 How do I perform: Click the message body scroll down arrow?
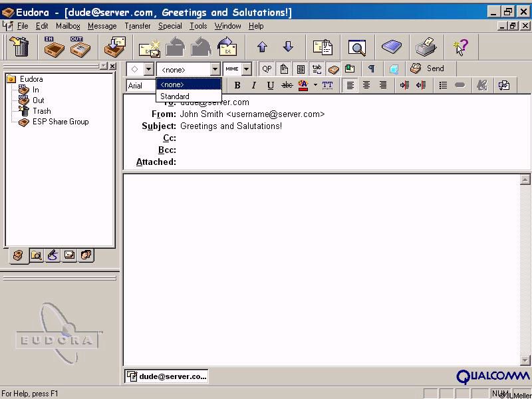(x=525, y=360)
